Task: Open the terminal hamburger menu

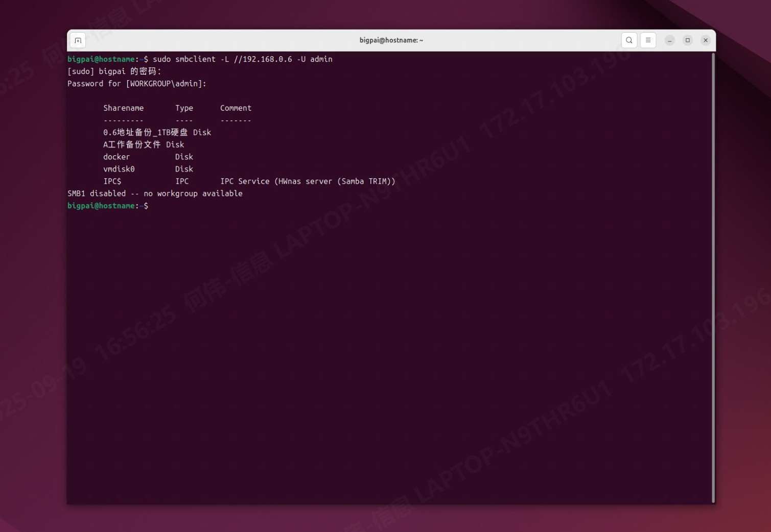Action: point(648,40)
